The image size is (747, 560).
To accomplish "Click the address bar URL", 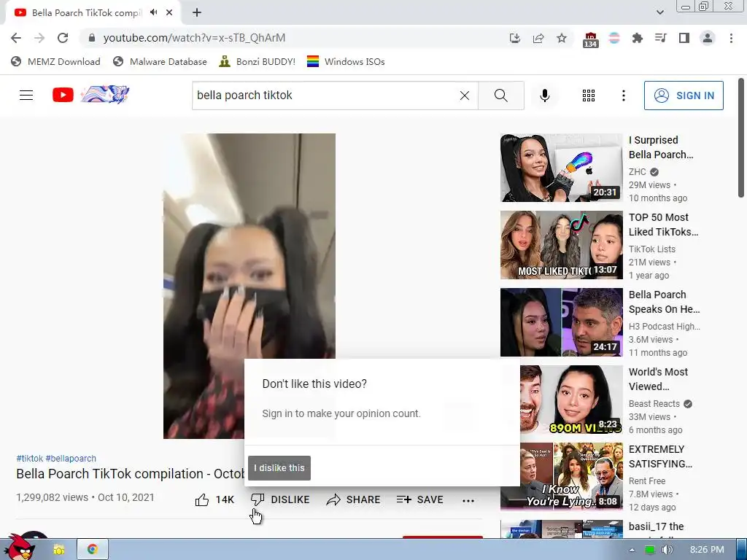I will [x=194, y=38].
